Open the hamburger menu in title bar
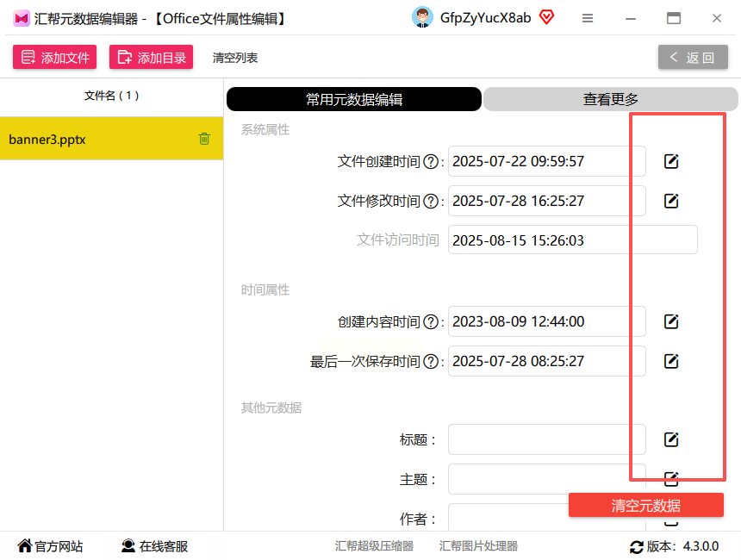 click(x=588, y=18)
